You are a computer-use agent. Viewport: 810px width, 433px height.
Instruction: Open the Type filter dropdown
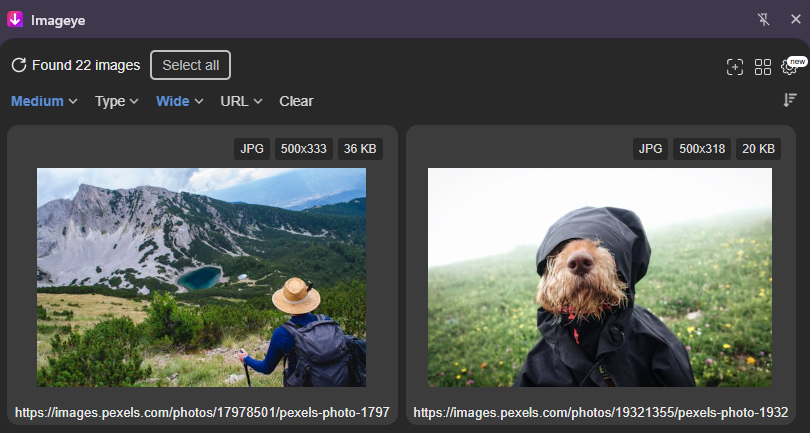[116, 101]
